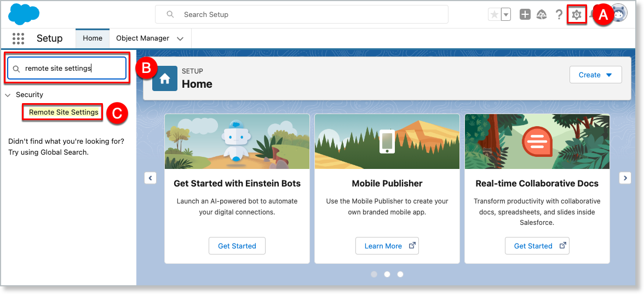The width and height of the screenshot is (644, 294).
Task: Switch to the Object Manager tab
Action: 142,38
